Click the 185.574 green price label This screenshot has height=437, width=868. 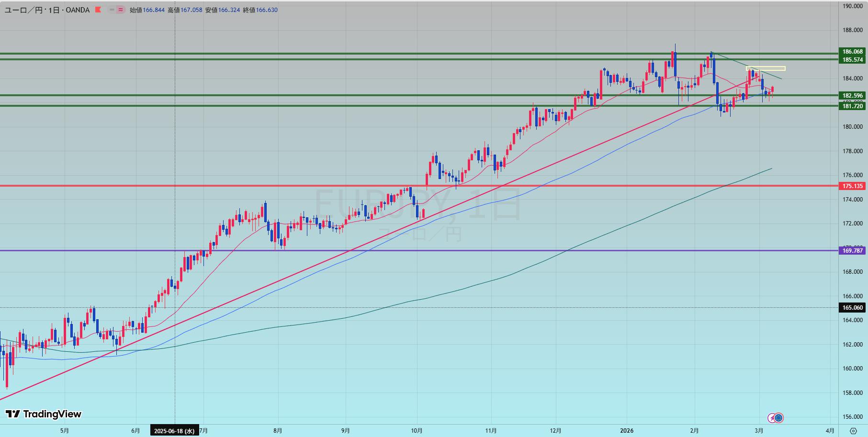point(852,60)
